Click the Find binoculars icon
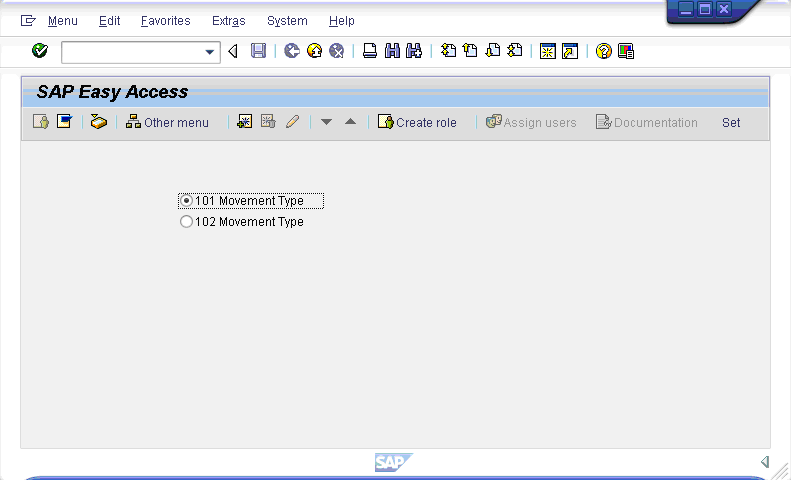The width and height of the screenshot is (791, 480). tap(392, 51)
